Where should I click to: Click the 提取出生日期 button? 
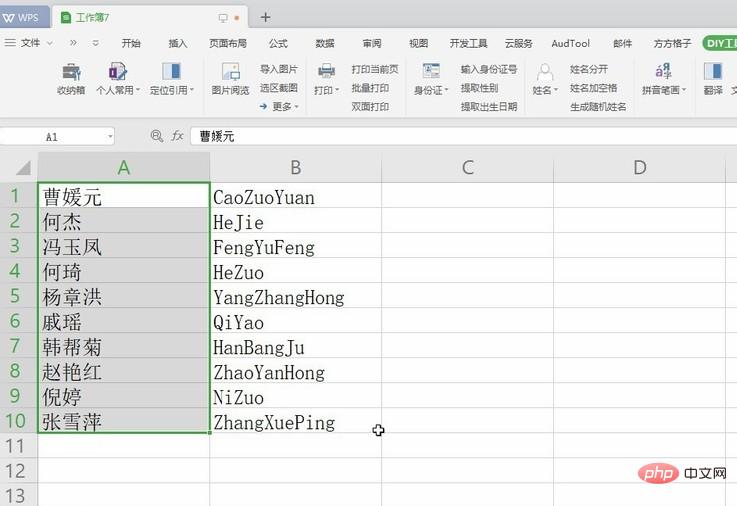[489, 107]
